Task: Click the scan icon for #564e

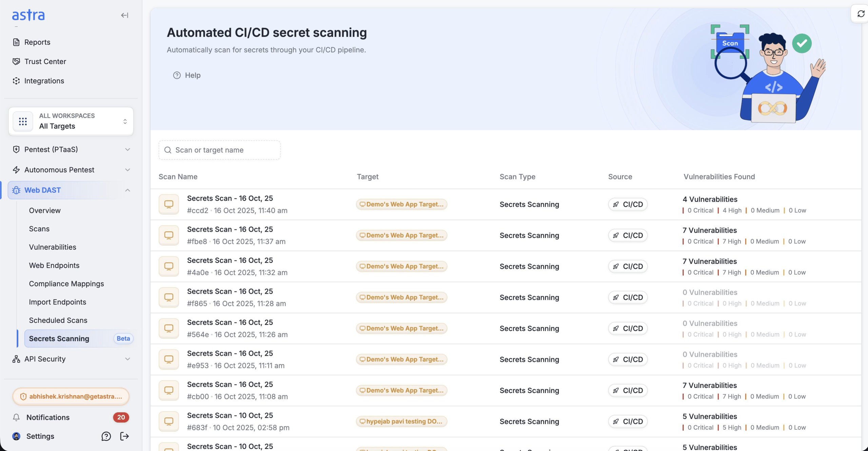Action: tap(169, 329)
